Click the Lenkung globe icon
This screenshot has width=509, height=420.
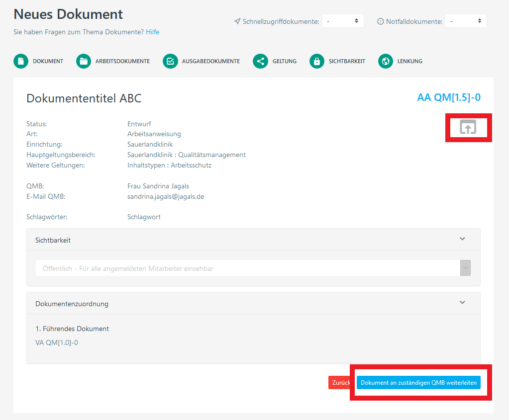386,61
